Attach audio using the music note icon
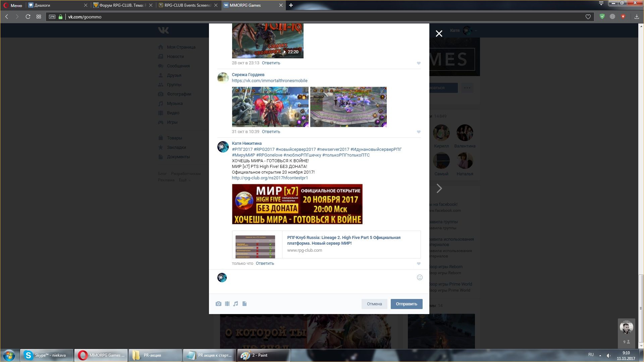Screen dimensions: 644x362 point(236,304)
